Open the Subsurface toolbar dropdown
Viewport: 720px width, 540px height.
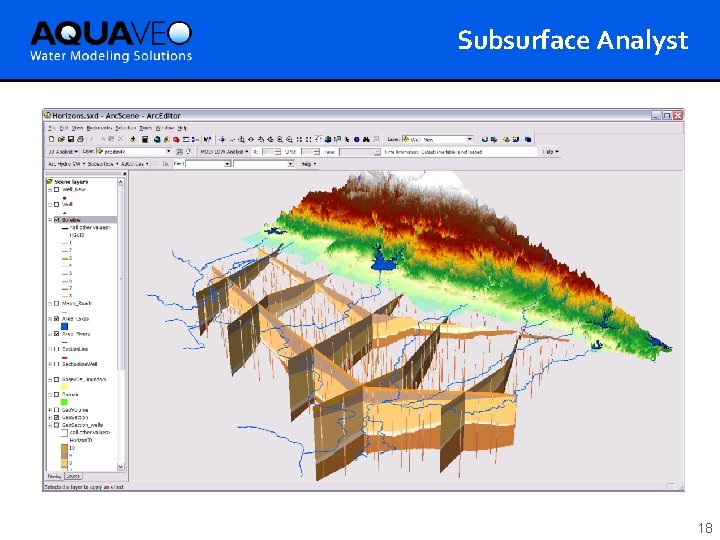click(x=103, y=164)
